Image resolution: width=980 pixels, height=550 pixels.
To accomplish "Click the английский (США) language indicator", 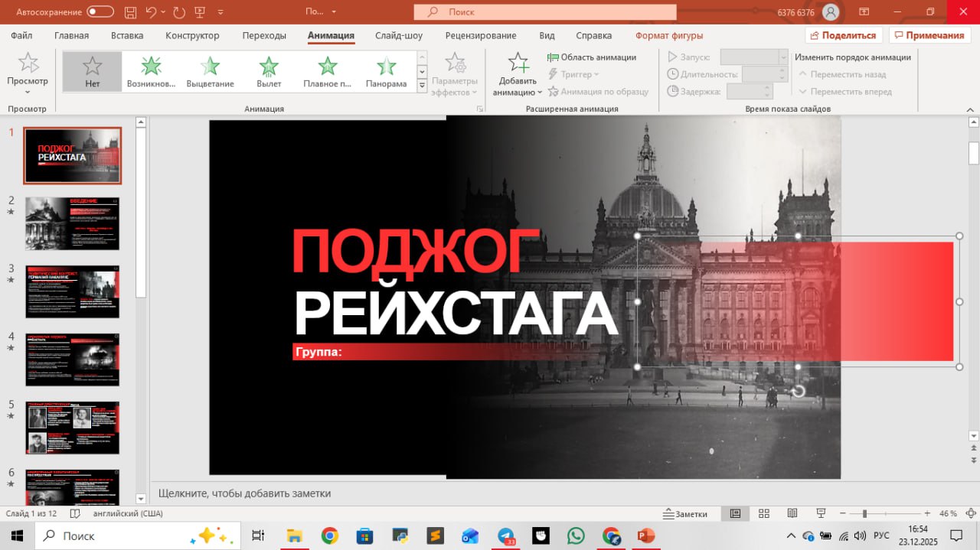I will coord(128,513).
